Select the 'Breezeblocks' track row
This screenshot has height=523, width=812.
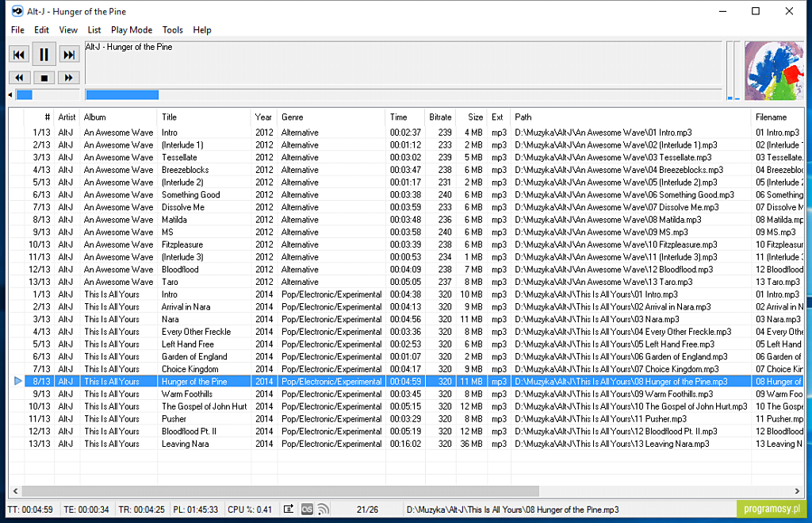tap(406, 170)
